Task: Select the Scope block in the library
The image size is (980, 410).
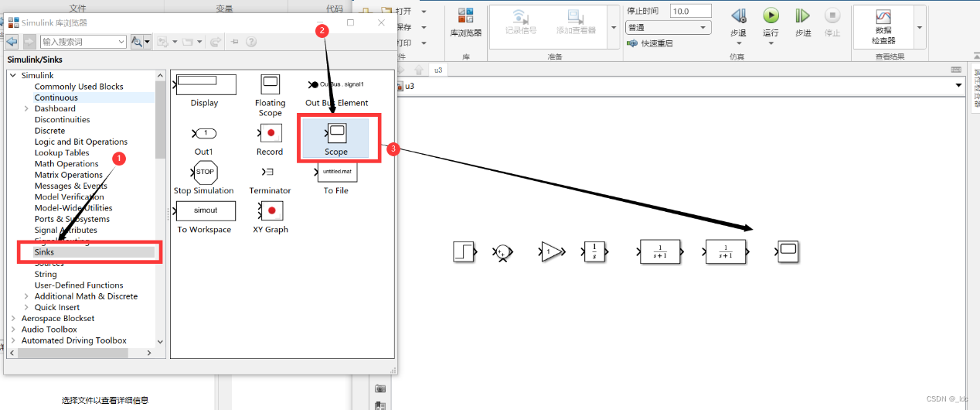Action: pyautogui.click(x=336, y=134)
